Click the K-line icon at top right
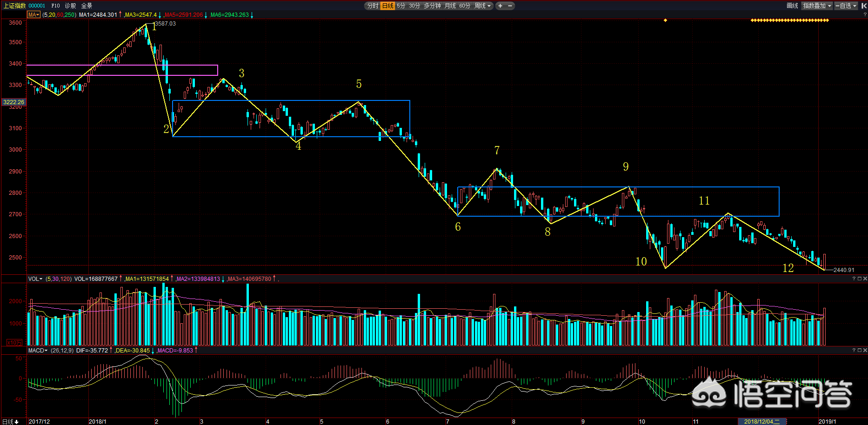This screenshot has height=425, width=868. point(864,6)
